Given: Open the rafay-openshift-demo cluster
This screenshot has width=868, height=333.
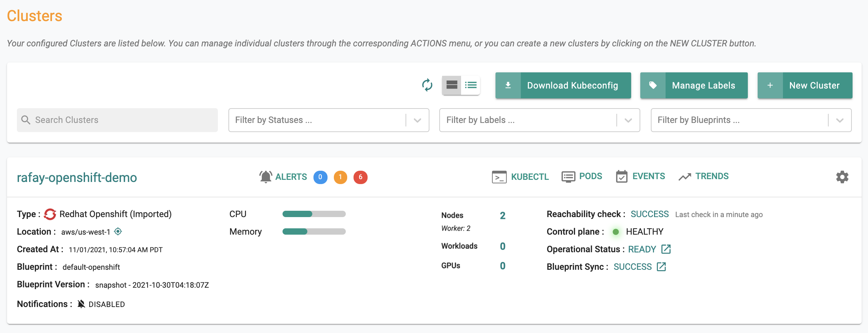Looking at the screenshot, I should pos(77,177).
